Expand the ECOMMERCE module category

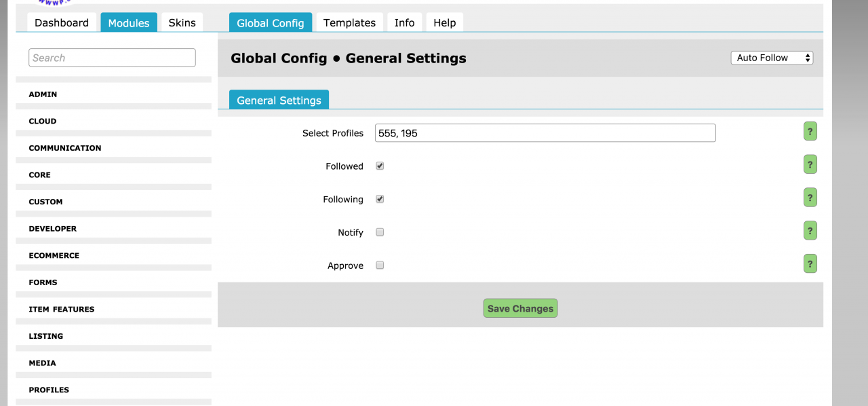tap(54, 255)
